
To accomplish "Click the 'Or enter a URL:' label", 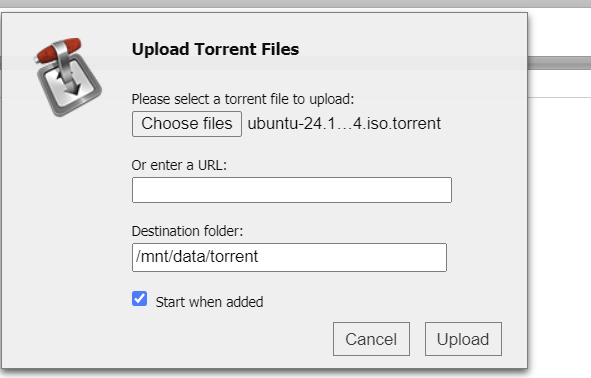I will (x=179, y=165).
